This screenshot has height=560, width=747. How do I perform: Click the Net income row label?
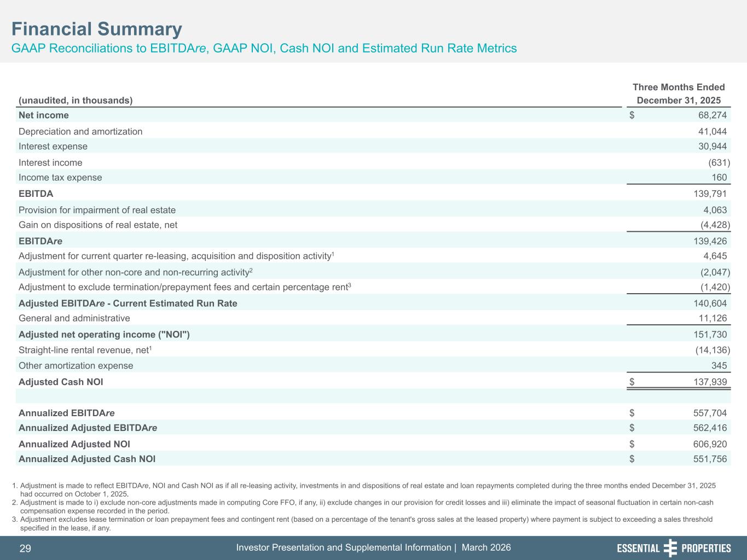click(x=44, y=115)
